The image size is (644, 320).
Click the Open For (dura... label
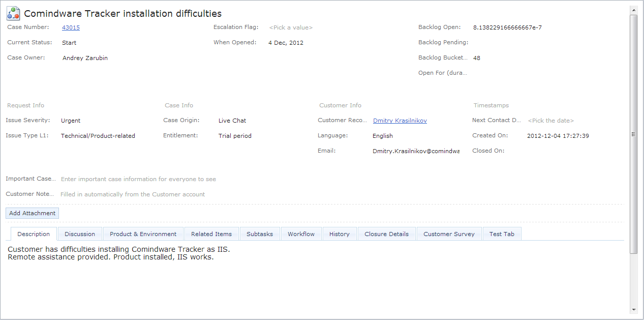pyautogui.click(x=443, y=73)
